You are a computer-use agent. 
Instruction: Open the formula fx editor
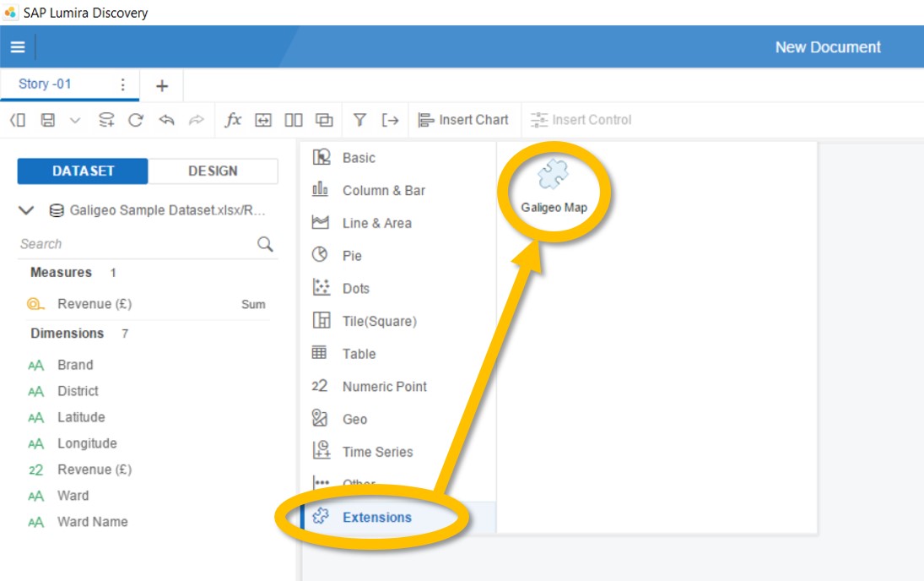[x=234, y=120]
